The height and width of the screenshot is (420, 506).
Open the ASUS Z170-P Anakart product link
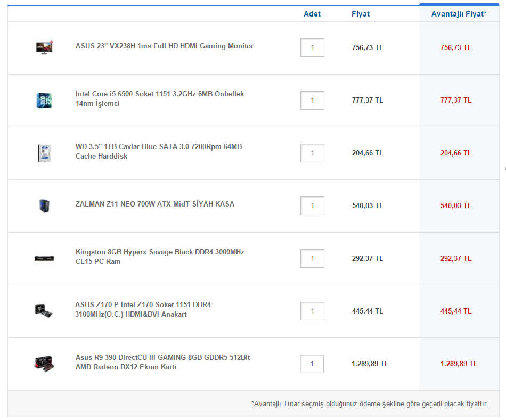pyautogui.click(x=143, y=309)
